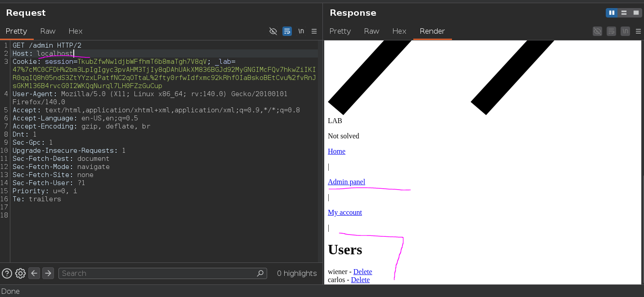
Task: Click the Priority: u=0, i line
Action: 45,191
